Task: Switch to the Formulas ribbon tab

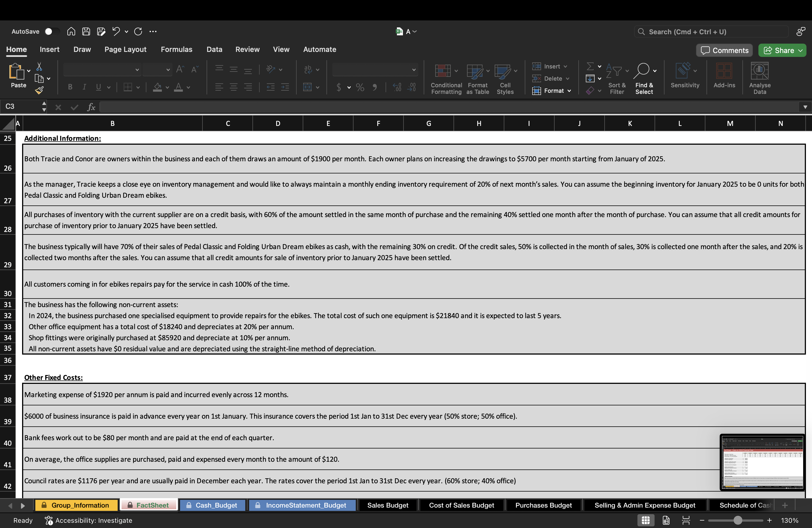Action: point(176,49)
